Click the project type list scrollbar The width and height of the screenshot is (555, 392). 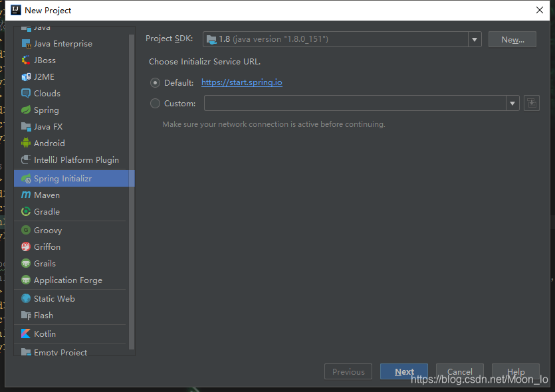tap(132, 191)
